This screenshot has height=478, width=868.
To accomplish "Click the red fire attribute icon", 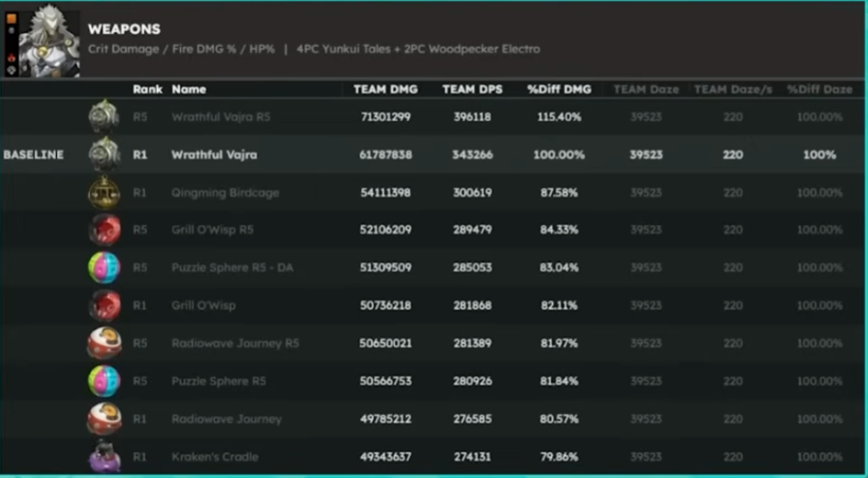I will pyautogui.click(x=11, y=58).
